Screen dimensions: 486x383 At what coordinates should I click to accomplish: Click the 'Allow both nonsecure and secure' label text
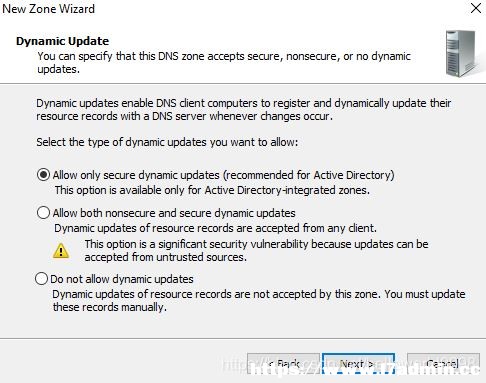click(174, 213)
